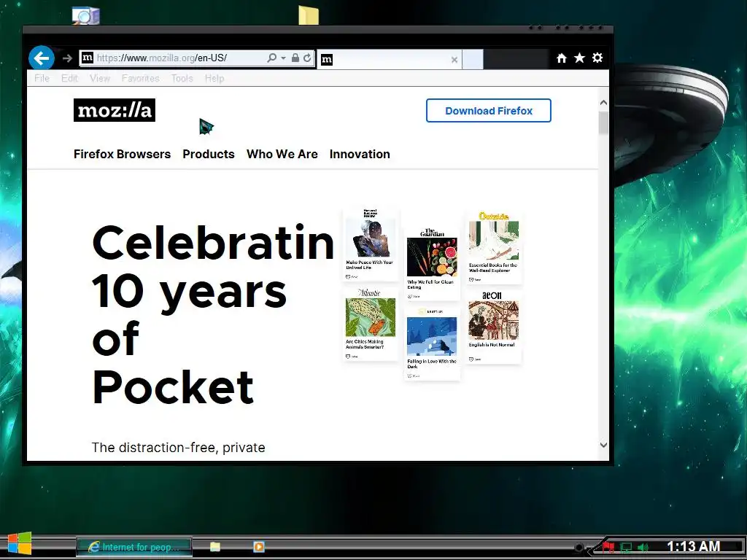Go to the home page icon

[562, 58]
